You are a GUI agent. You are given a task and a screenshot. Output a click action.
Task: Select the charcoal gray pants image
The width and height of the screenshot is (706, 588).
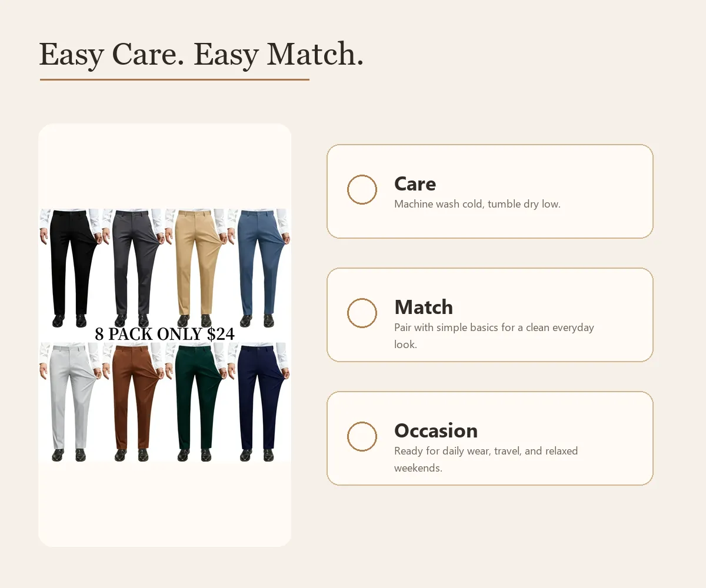point(133,268)
